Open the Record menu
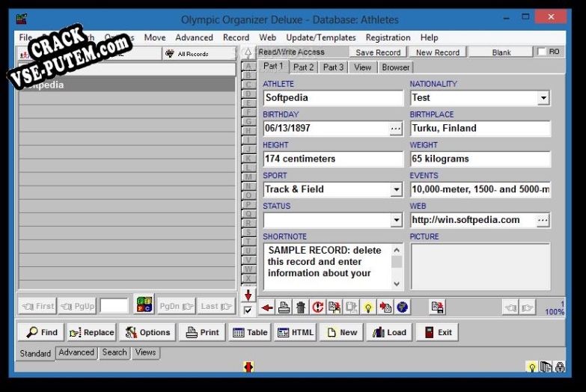Viewport: 586px width, 392px height. click(x=236, y=37)
